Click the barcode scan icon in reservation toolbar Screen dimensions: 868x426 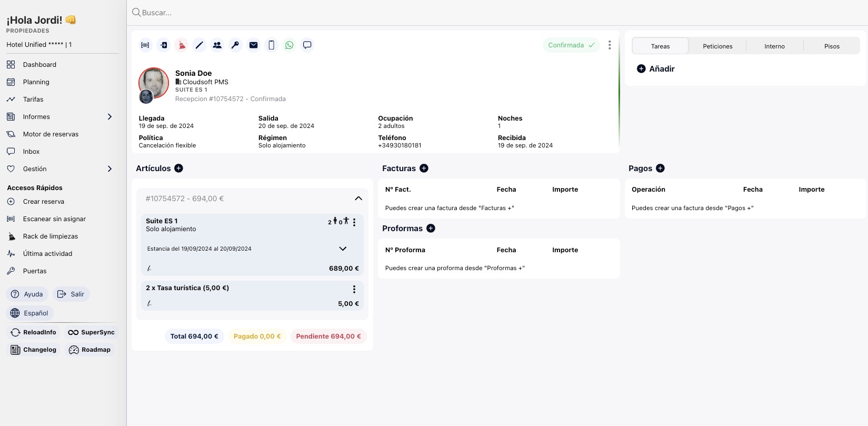tap(145, 45)
